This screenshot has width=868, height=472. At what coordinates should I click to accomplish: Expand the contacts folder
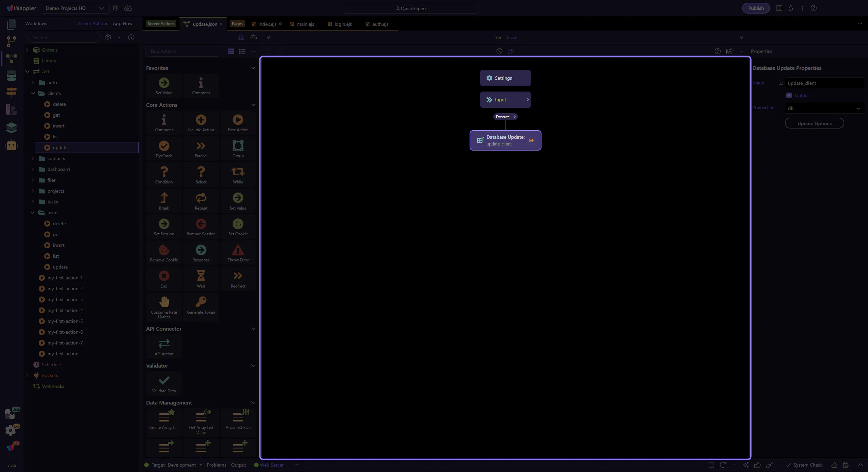33,158
